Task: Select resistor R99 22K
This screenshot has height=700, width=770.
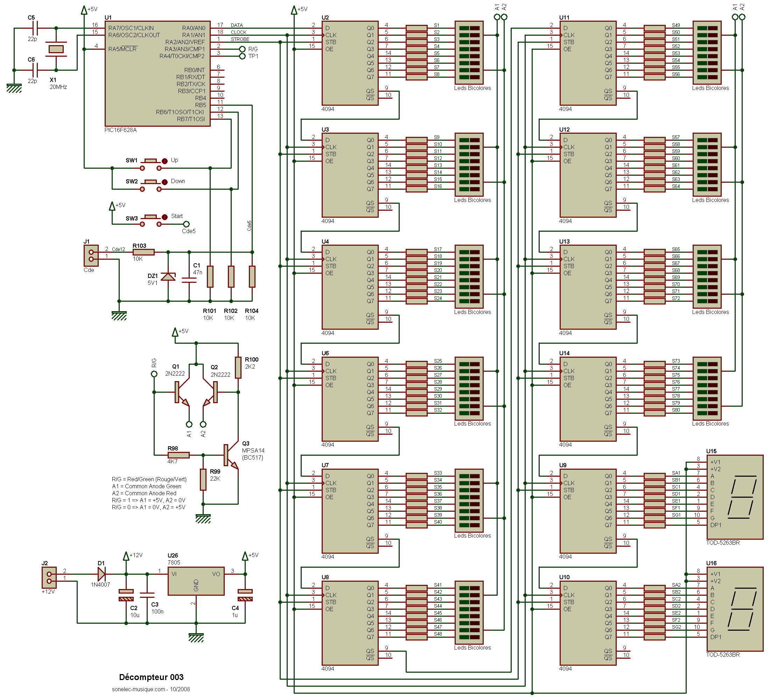Action: click(203, 479)
